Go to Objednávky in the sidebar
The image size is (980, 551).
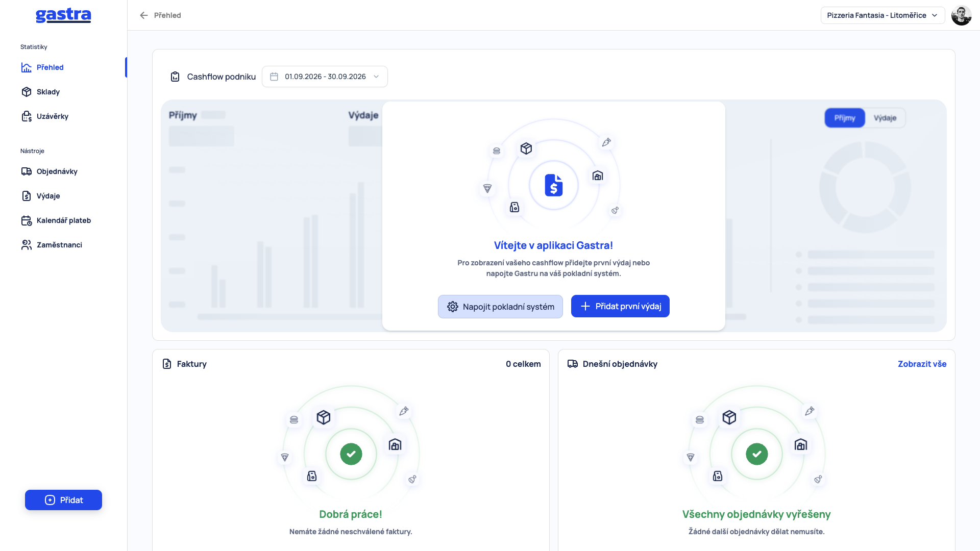(57, 171)
